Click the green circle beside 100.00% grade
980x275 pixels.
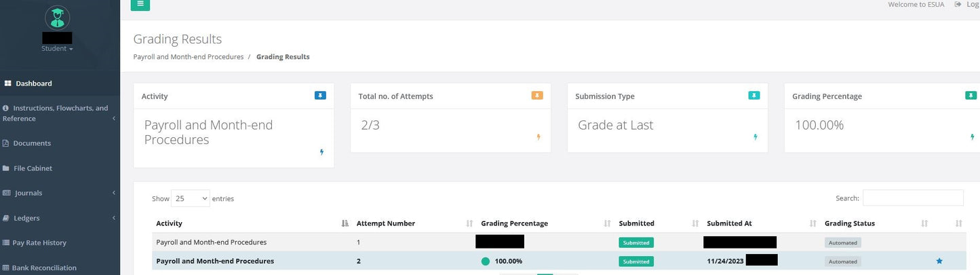point(486,261)
